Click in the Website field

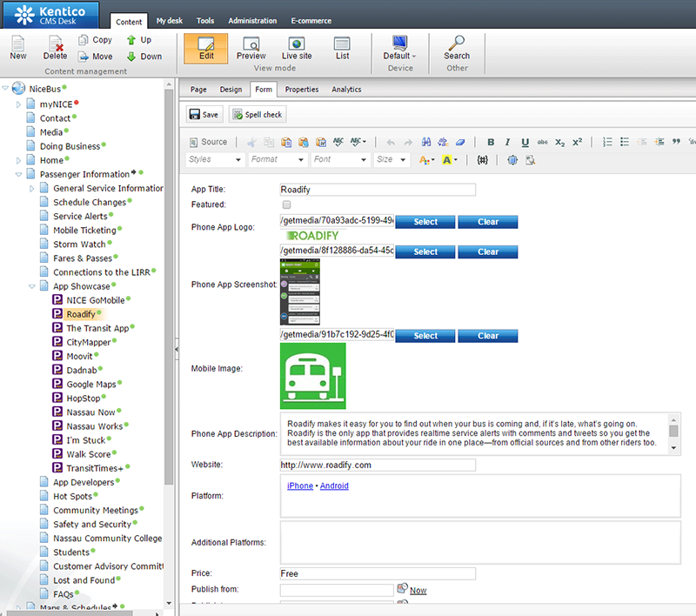378,465
